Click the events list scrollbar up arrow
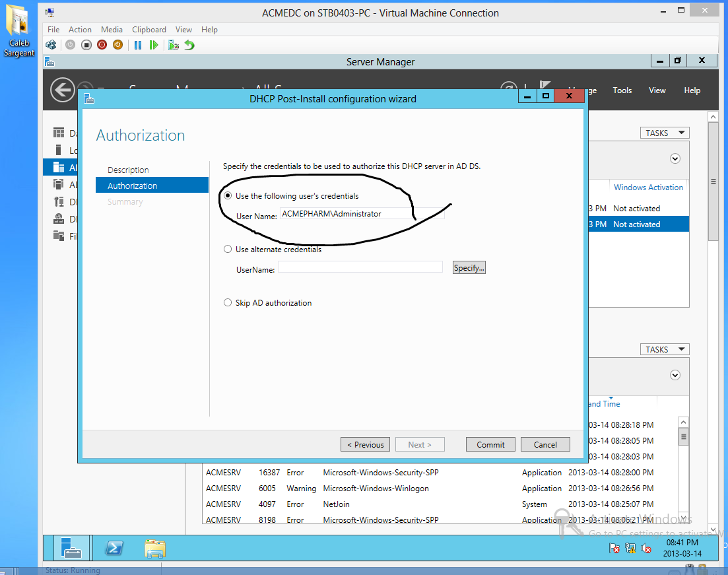This screenshot has height=575, width=728. pyautogui.click(x=683, y=423)
